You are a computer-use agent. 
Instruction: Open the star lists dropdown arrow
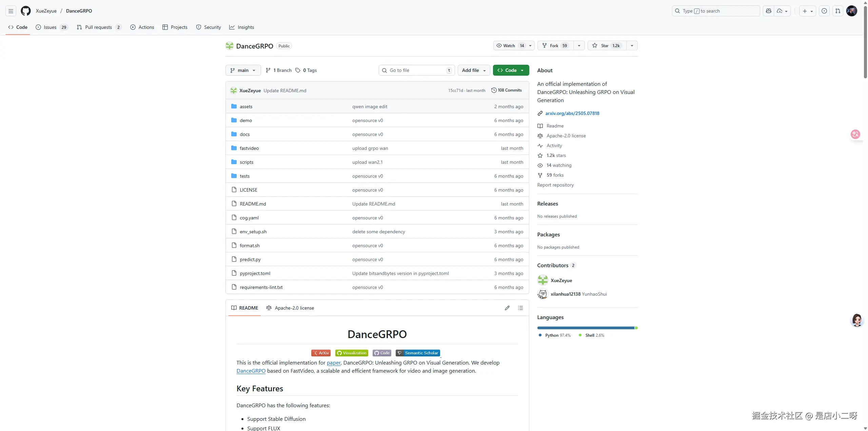tap(632, 46)
